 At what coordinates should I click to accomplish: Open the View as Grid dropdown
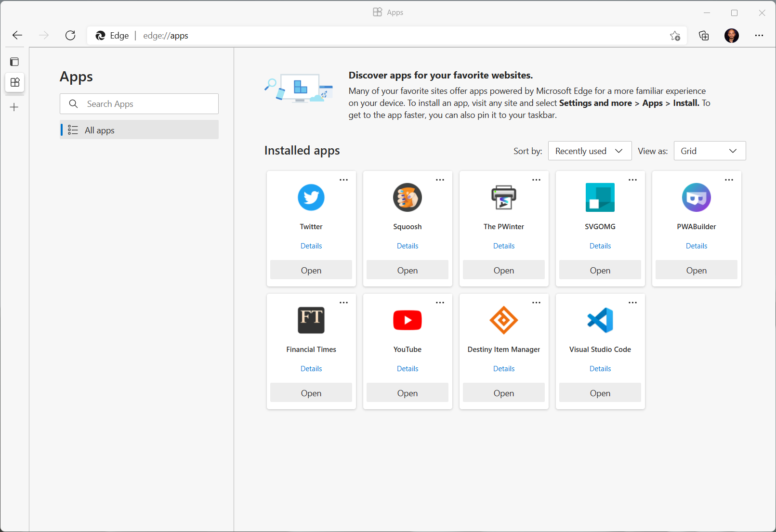tap(710, 151)
